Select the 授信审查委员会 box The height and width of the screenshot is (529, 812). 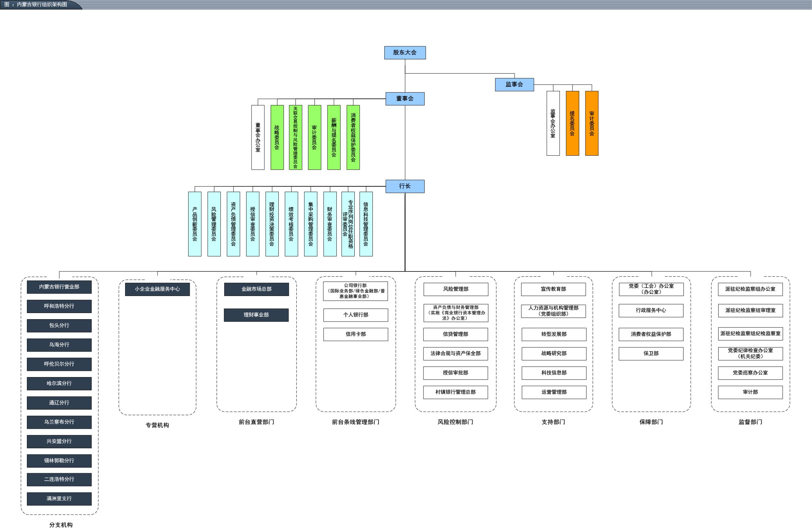(253, 224)
